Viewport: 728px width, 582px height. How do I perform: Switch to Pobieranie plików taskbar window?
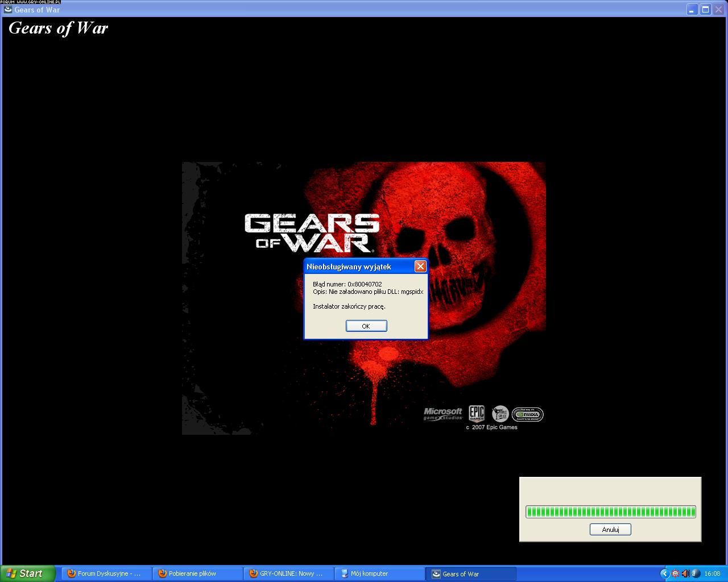[197, 573]
